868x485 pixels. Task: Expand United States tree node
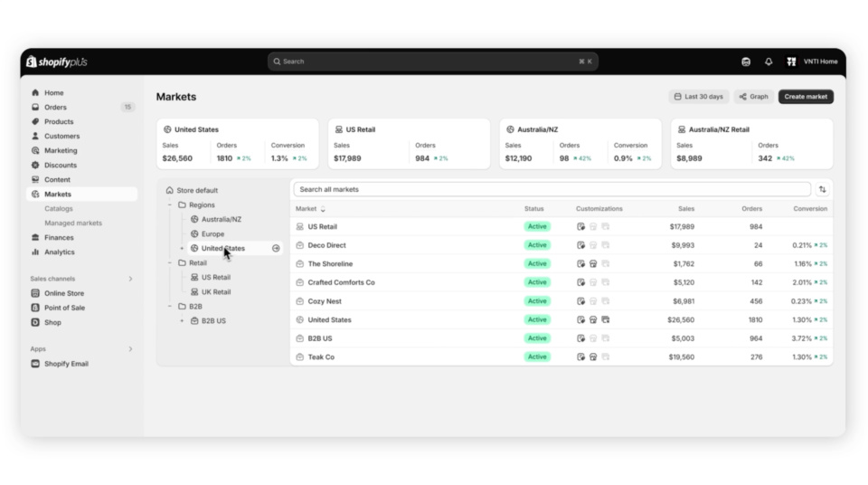(x=182, y=248)
